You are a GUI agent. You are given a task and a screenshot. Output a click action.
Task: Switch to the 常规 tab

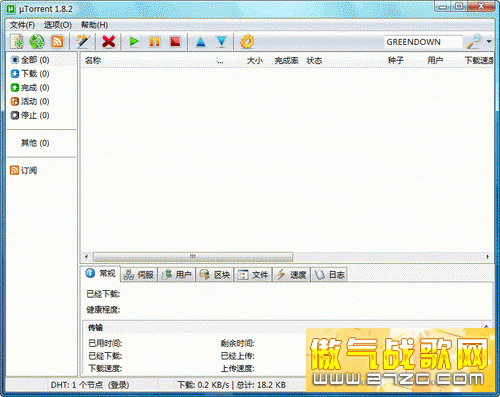(101, 274)
